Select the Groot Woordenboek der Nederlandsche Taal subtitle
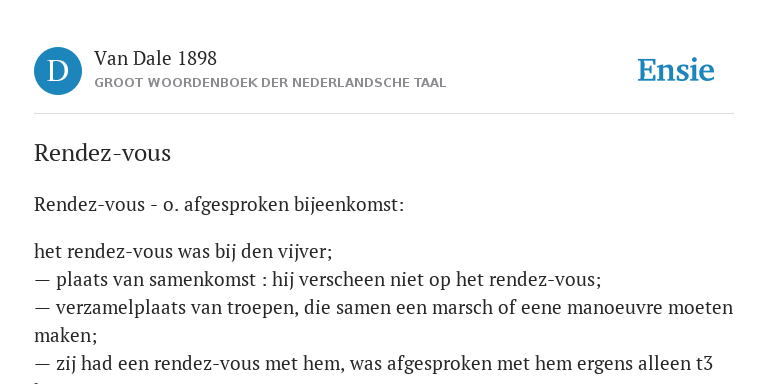The width and height of the screenshot is (768, 384). tap(270, 83)
